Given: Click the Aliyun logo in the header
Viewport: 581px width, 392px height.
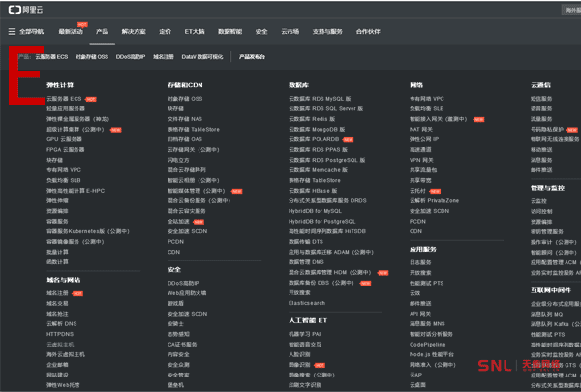Looking at the screenshot, I should tap(25, 10).
